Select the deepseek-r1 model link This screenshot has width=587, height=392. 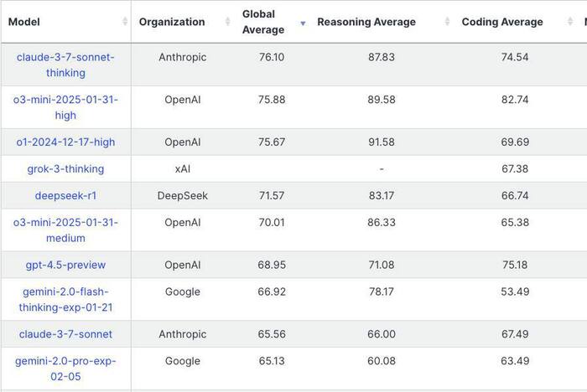coord(65,196)
